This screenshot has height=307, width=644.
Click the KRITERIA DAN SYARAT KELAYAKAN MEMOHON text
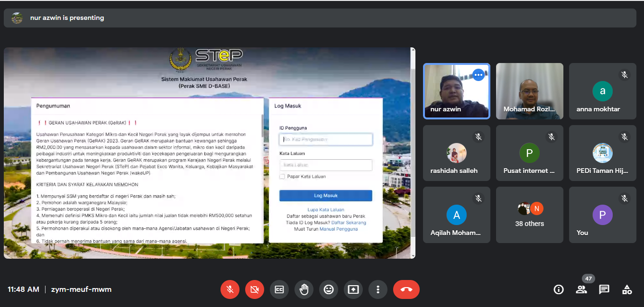87,184
